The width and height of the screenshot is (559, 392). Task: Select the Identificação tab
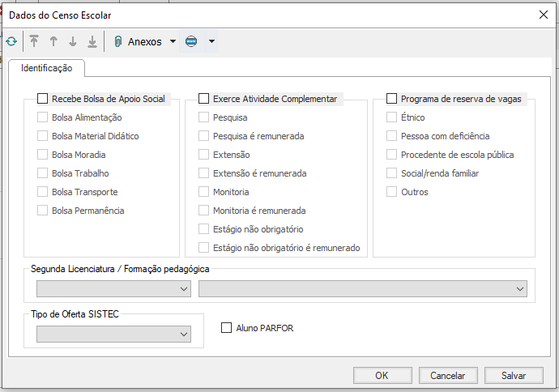[x=47, y=69]
